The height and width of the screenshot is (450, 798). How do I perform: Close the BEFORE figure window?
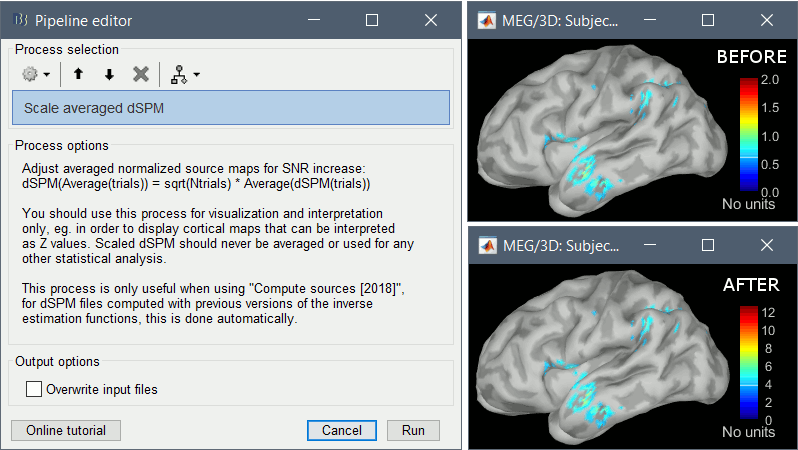point(765,20)
